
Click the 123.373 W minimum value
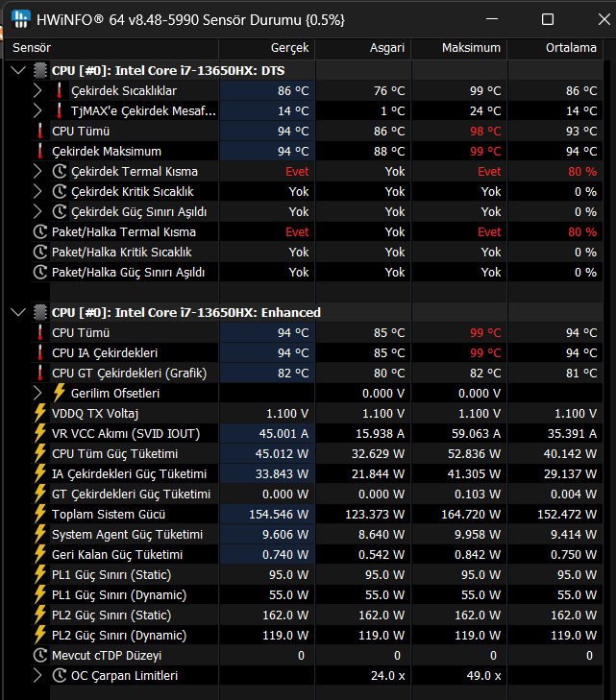[x=375, y=515]
